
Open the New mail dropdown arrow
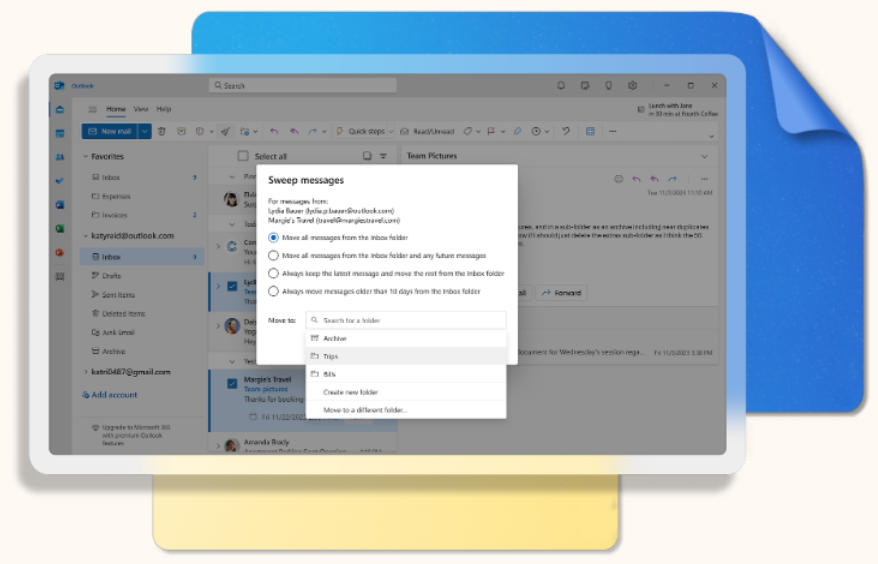[x=145, y=131]
